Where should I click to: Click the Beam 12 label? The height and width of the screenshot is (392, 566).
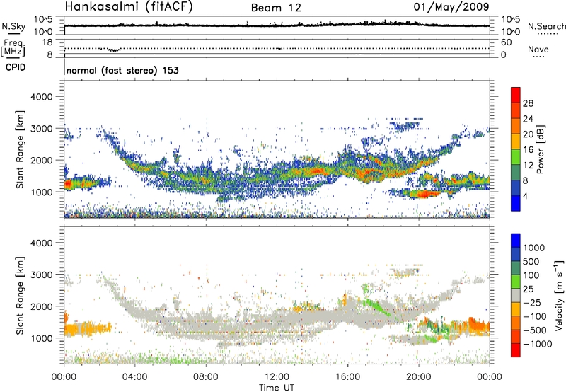pos(276,8)
